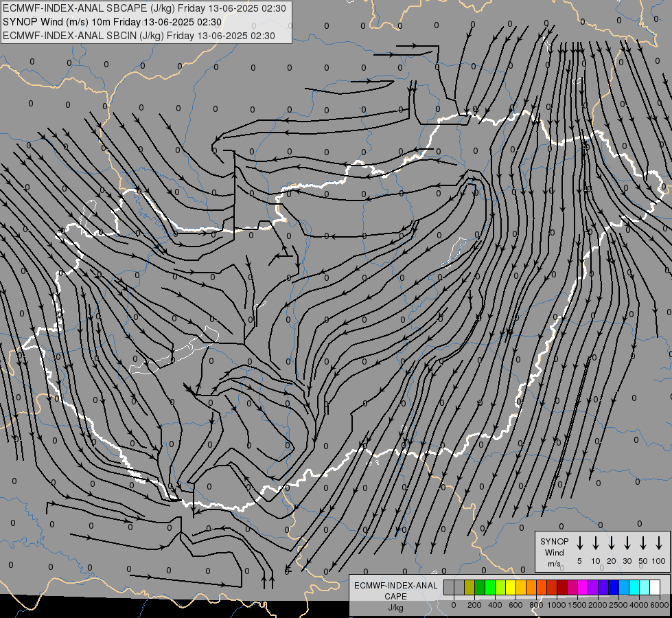Select the dark green CAPE legend swatch
The height and width of the screenshot is (618, 672).
point(480,587)
